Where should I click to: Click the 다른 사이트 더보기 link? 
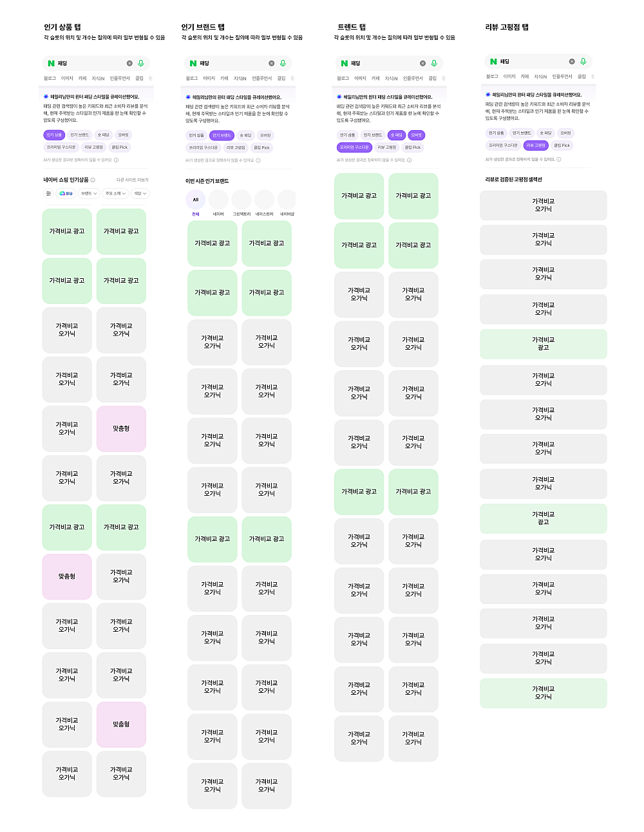(132, 180)
